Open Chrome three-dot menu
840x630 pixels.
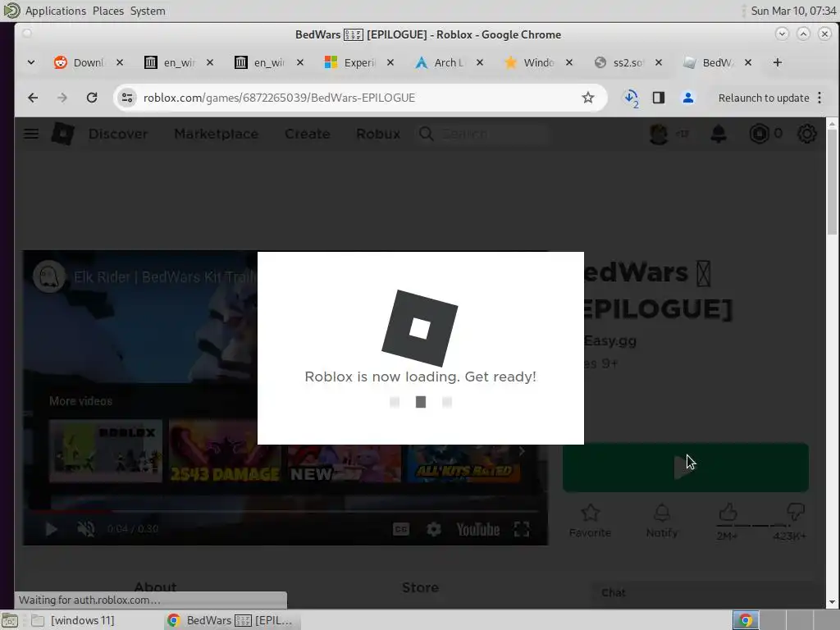point(819,98)
